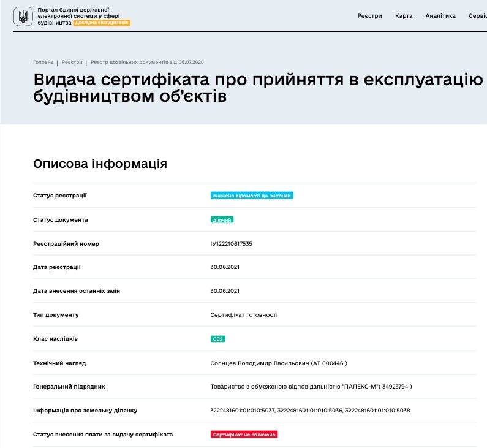Click the Клас наслідків label
Viewport: 487px width, 448px height.
coord(55,339)
